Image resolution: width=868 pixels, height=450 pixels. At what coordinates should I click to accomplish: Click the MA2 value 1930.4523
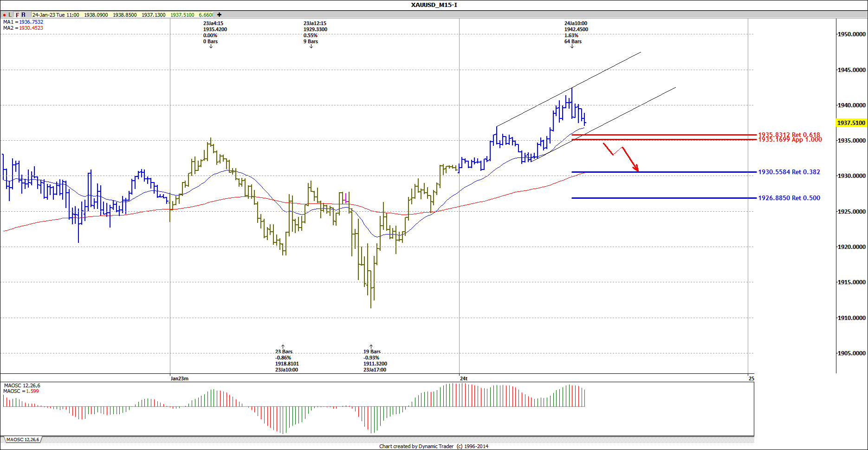(x=31, y=28)
